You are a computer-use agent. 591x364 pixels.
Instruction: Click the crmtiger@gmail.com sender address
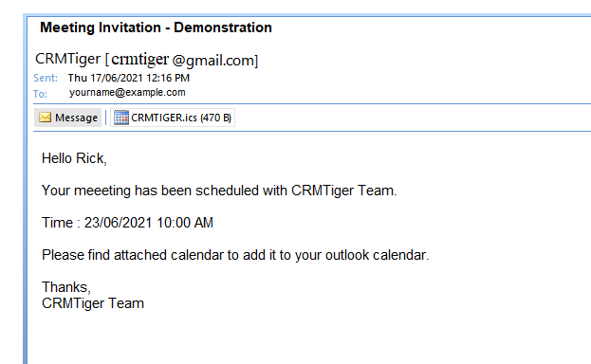(182, 60)
